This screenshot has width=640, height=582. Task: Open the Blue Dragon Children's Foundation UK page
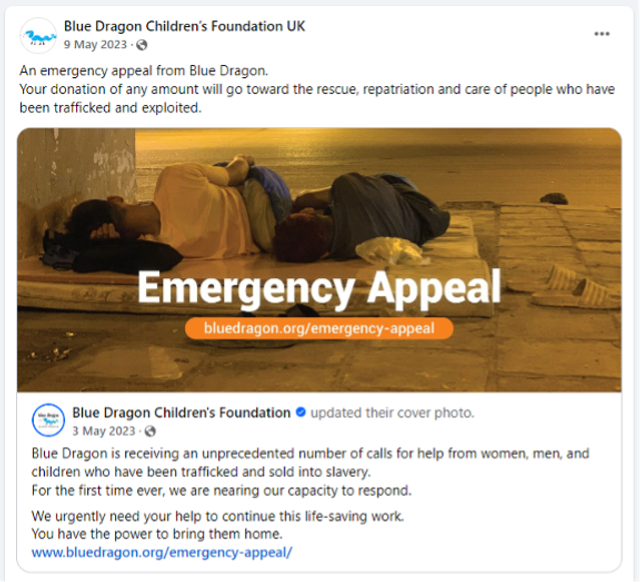(184, 27)
